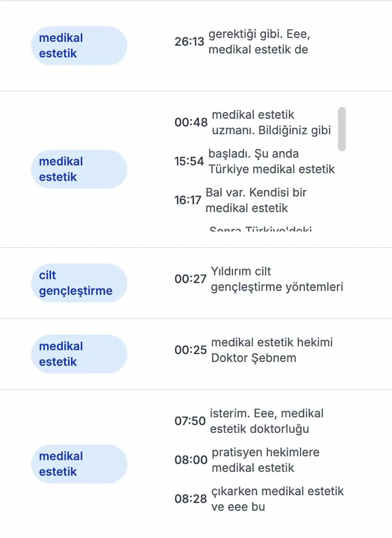Open the 00:27 timestamp
392x538 pixels.
click(190, 279)
